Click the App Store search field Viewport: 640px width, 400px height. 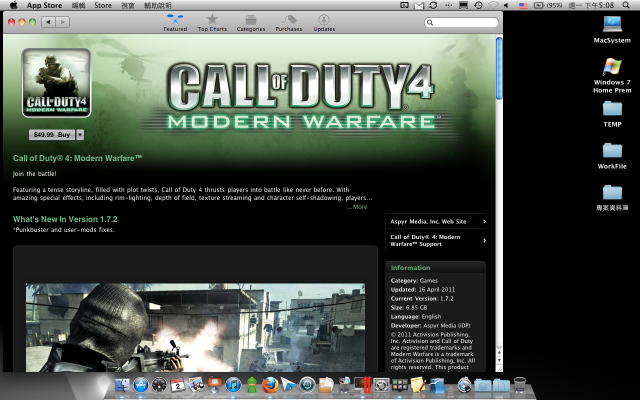pyautogui.click(x=461, y=22)
